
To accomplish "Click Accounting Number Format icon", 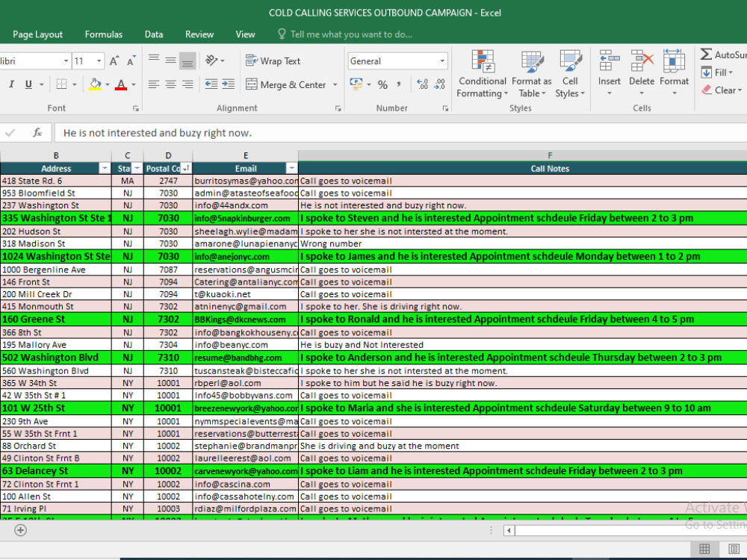I will click(x=356, y=84).
